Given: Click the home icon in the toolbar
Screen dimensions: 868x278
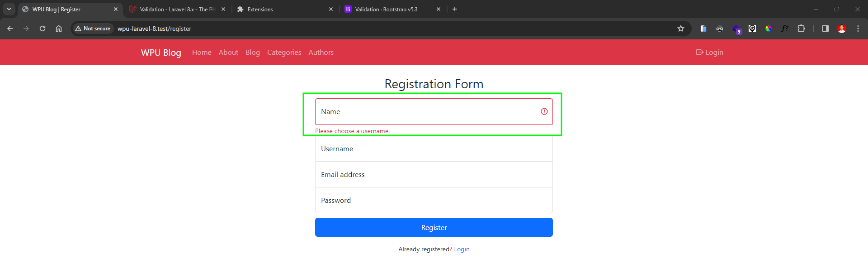Looking at the screenshot, I should point(58,29).
